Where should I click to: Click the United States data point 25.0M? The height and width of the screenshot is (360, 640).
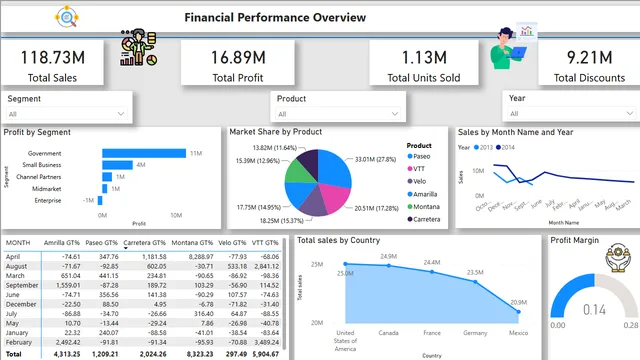click(345, 264)
